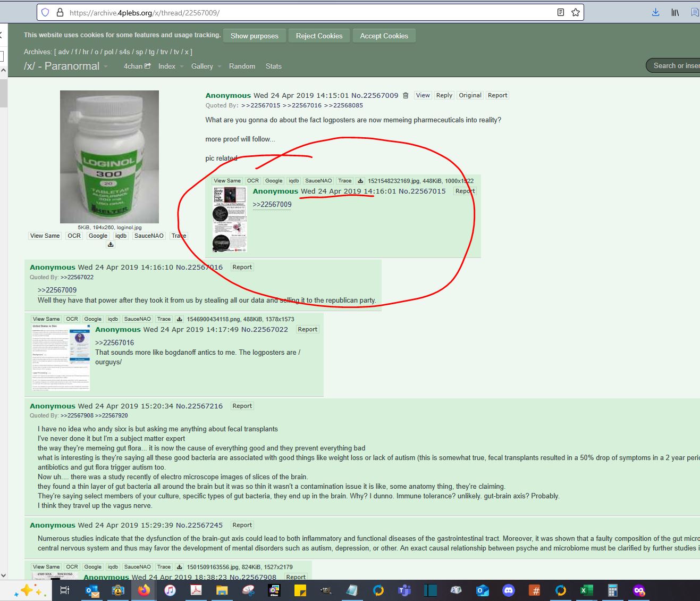The image size is (700, 601).
Task: Open the Loginol 300 bottle thumbnail
Action: pos(109,157)
